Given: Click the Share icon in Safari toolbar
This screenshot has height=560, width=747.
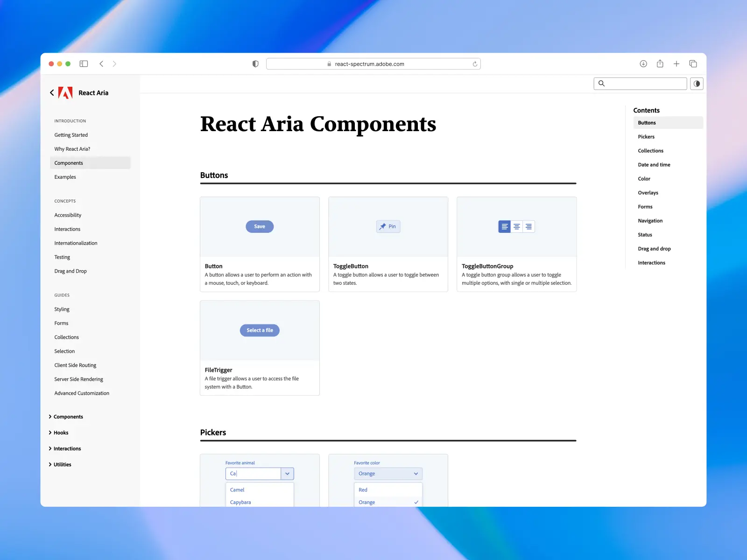Looking at the screenshot, I should (x=660, y=63).
